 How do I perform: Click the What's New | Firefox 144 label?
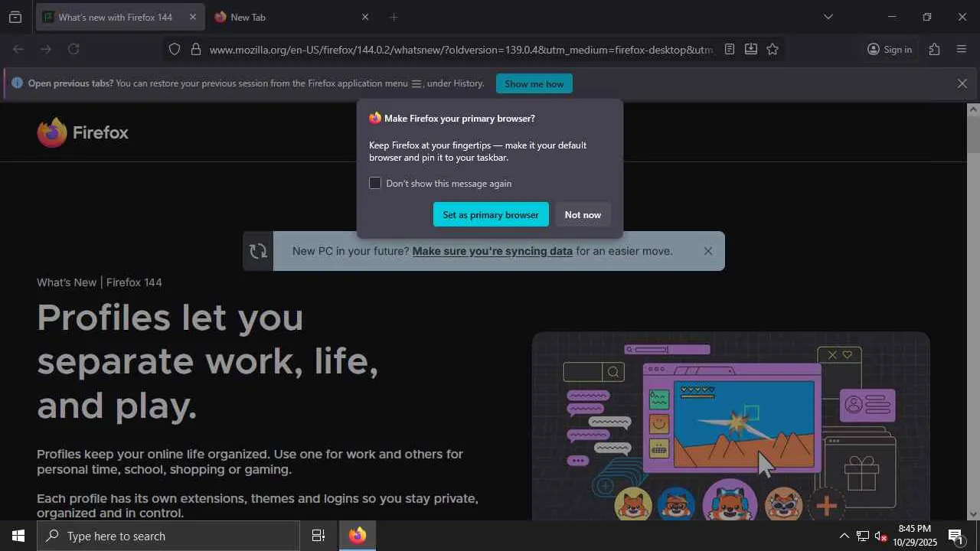(100, 282)
